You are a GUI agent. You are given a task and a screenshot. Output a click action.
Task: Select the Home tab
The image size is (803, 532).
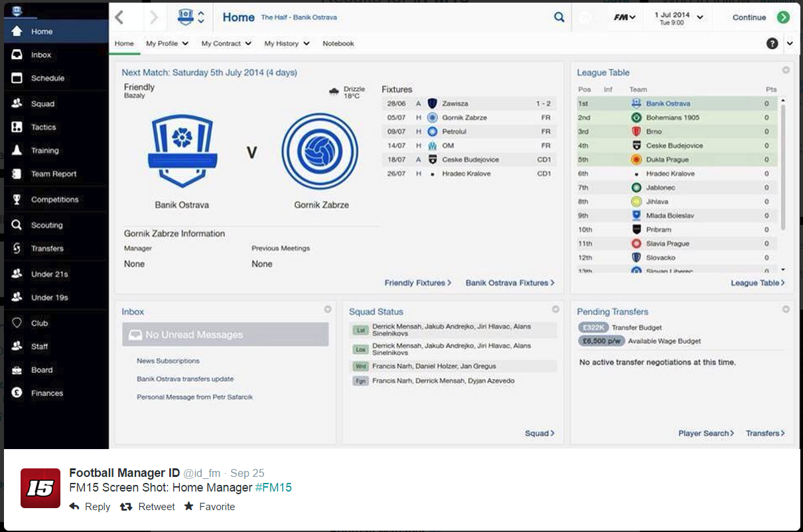[x=124, y=43]
